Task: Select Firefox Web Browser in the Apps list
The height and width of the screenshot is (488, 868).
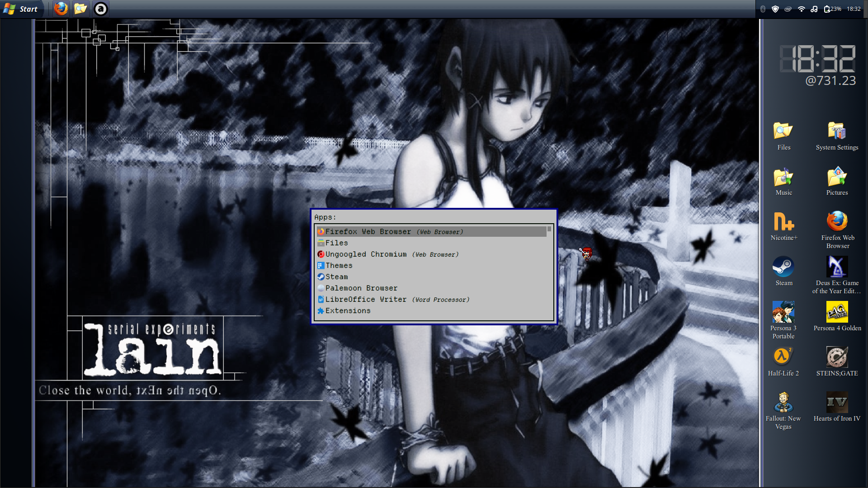Action: pos(431,232)
